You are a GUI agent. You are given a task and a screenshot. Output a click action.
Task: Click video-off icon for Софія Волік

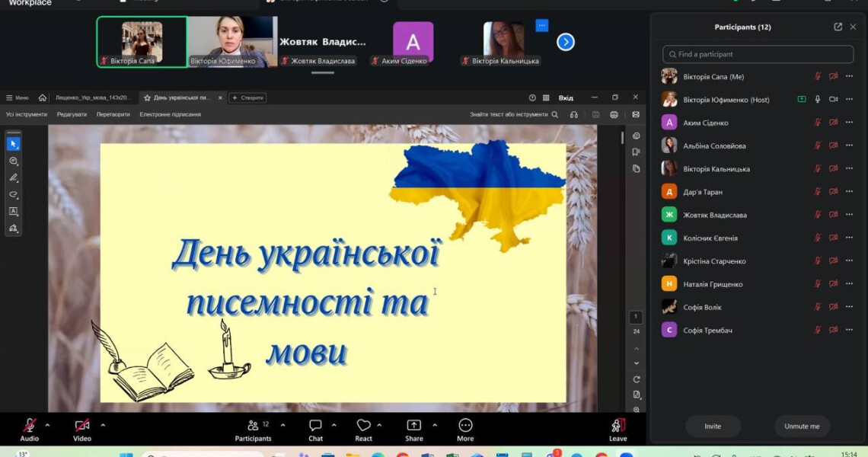tap(833, 307)
